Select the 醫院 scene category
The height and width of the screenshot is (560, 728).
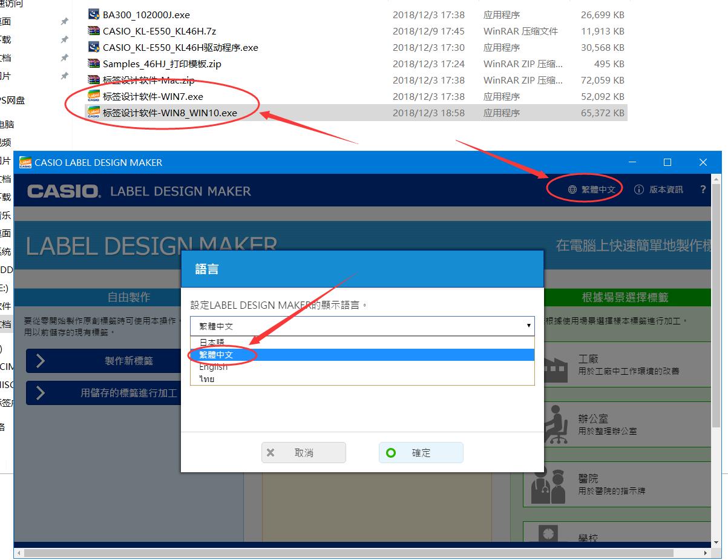tap(617, 484)
